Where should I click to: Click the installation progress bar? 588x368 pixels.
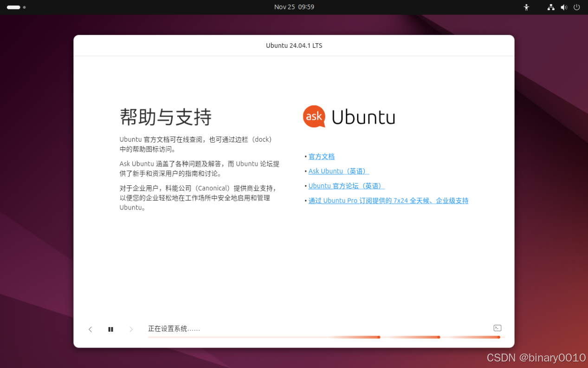(325, 337)
